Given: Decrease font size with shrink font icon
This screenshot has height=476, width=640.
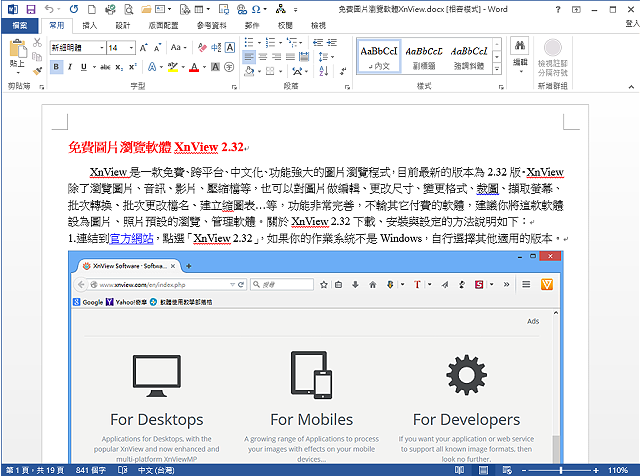Looking at the screenshot, I should [158, 48].
